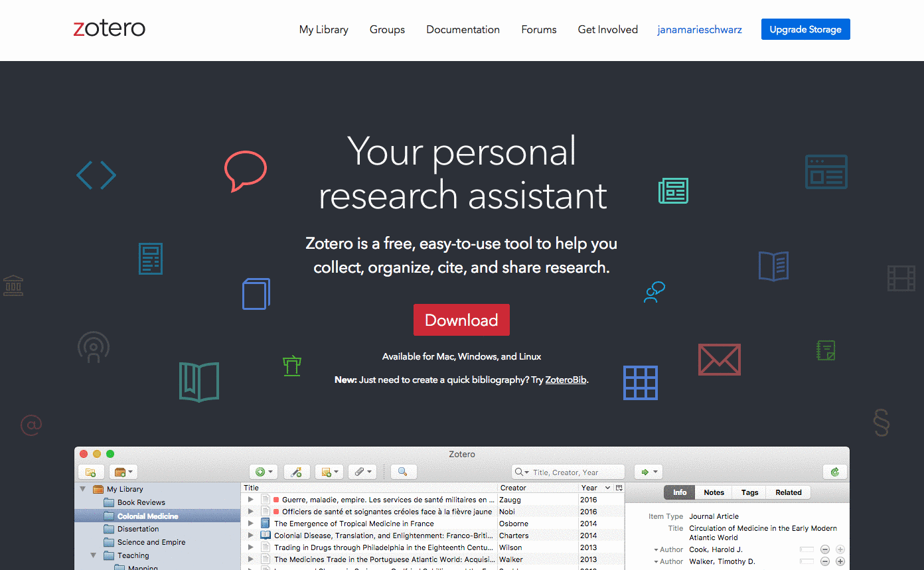Image resolution: width=924 pixels, height=570 pixels.
Task: Click the red tag on Guerre, maladie, empire row
Action: point(276,500)
